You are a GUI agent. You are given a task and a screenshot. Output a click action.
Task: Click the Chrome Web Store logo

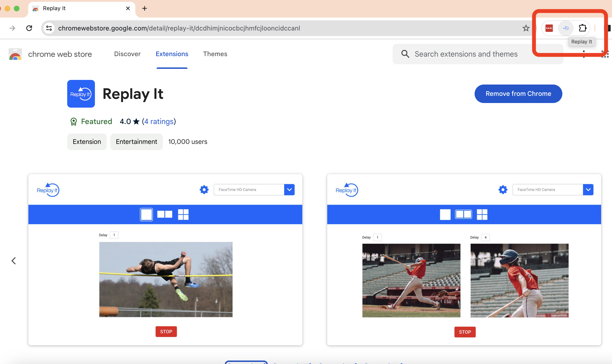click(x=15, y=54)
